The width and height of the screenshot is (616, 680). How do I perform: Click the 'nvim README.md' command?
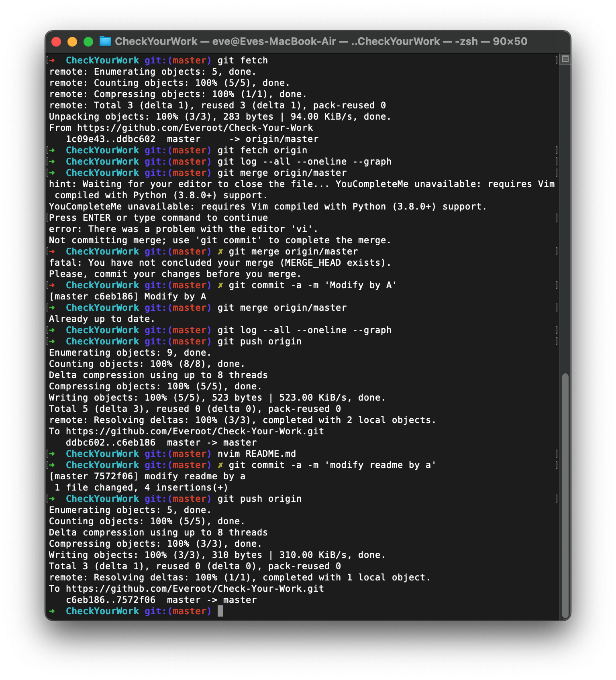coord(257,454)
